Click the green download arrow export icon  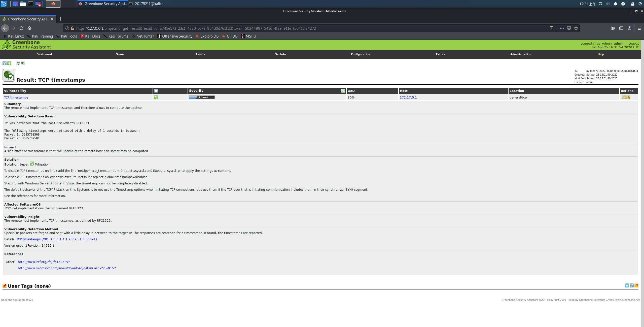(9, 63)
